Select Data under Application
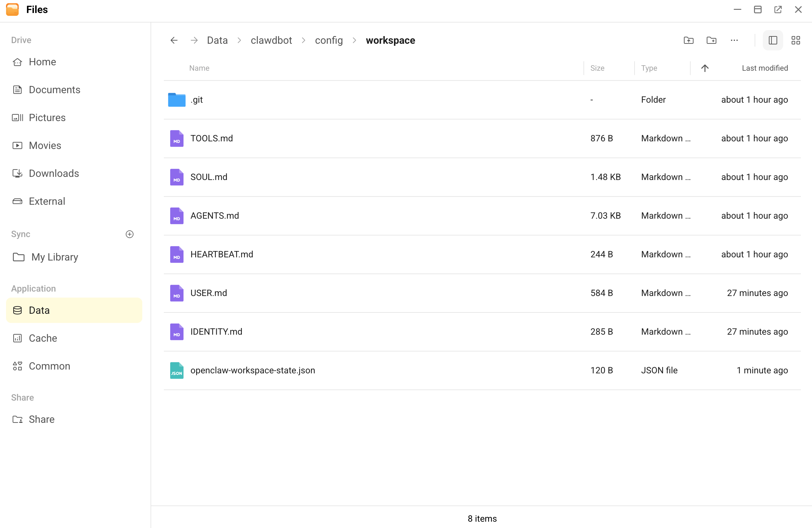 [x=74, y=310]
